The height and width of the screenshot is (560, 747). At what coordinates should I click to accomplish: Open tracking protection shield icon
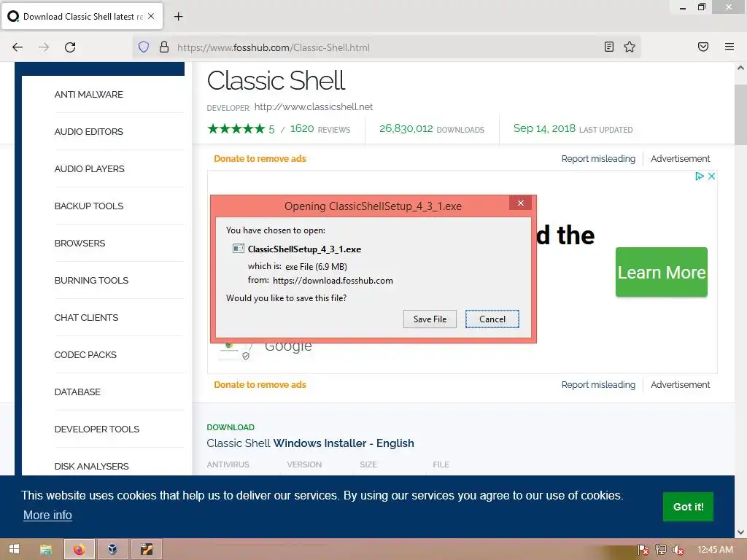coord(144,47)
